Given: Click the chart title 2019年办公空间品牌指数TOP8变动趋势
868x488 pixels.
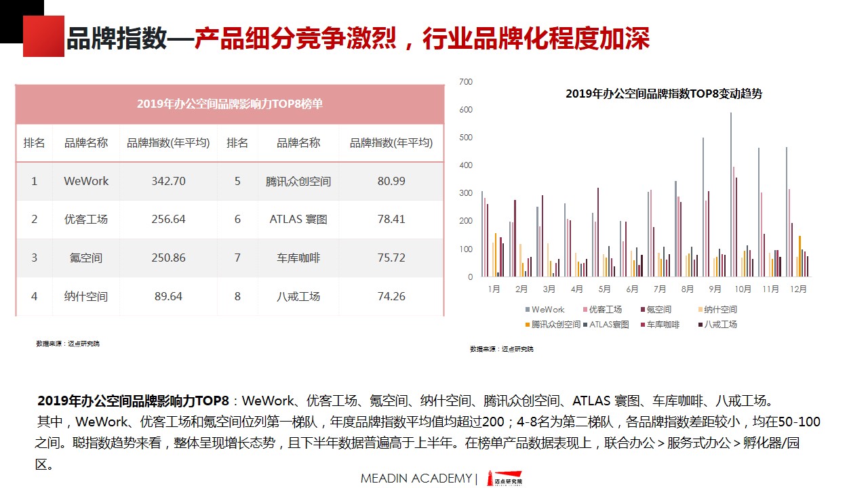Looking at the screenshot, I should click(663, 94).
